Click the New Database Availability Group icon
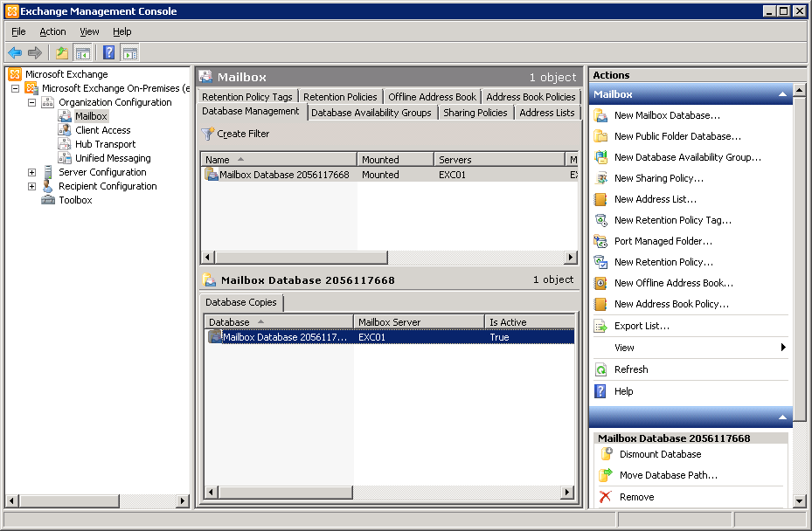Image resolution: width=812 pixels, height=531 pixels. pyautogui.click(x=600, y=157)
